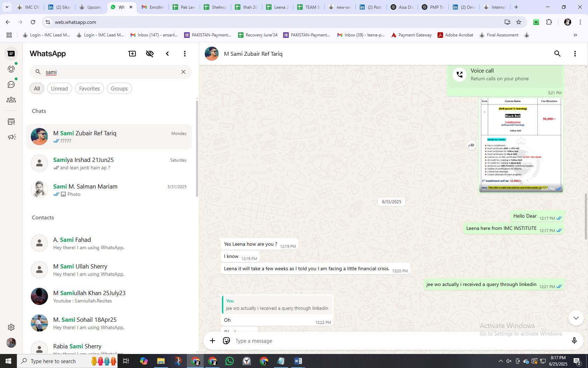Open the fee structure image thumbnail

pos(521,145)
